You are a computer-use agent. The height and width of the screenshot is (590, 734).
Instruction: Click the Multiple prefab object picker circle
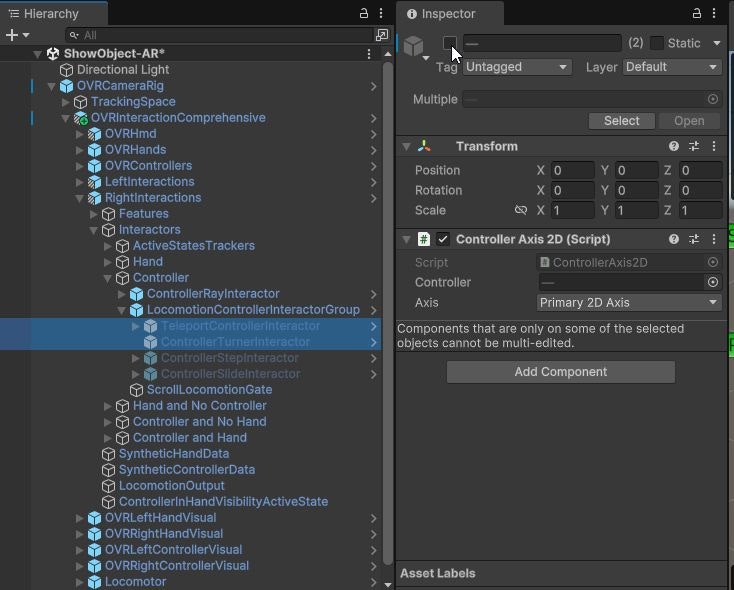tap(712, 99)
